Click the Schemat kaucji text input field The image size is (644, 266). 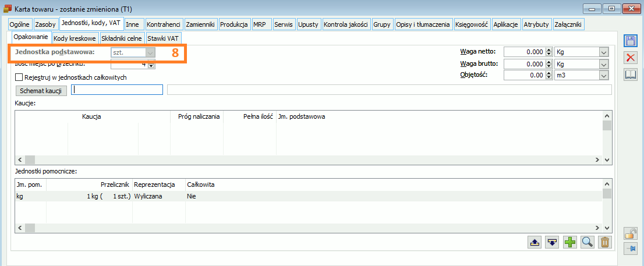(x=117, y=90)
